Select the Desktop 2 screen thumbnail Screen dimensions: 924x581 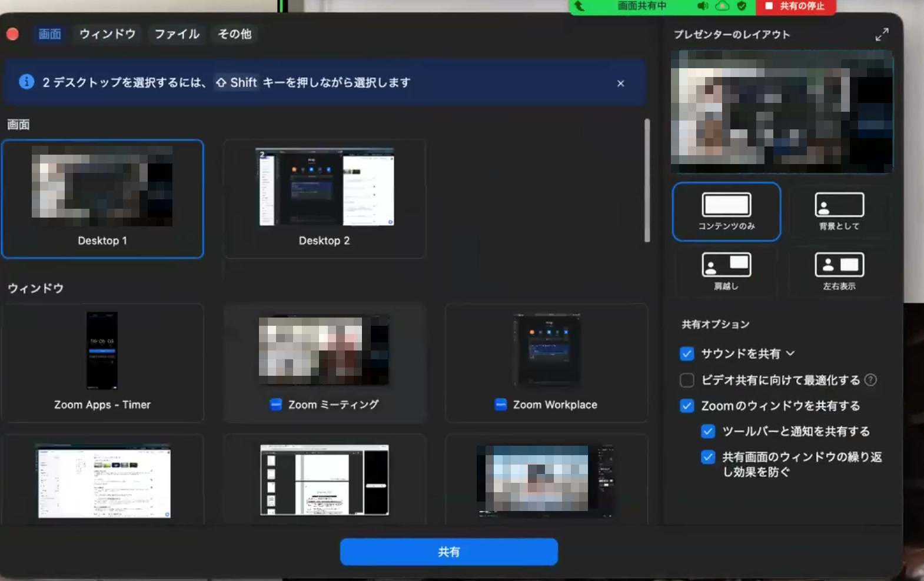(324, 199)
